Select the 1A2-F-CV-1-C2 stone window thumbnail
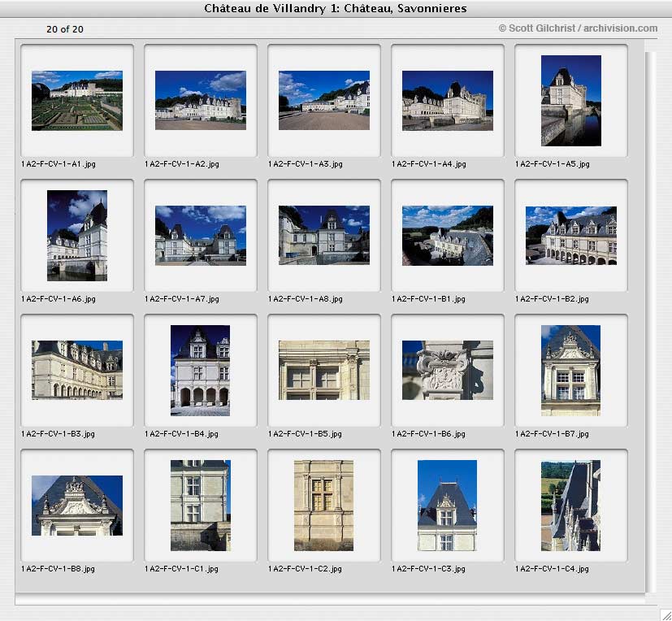The image size is (672, 621). pyautogui.click(x=323, y=506)
